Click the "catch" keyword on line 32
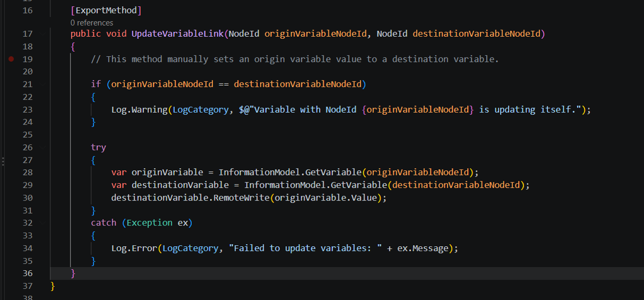The height and width of the screenshot is (300, 644). [104, 222]
